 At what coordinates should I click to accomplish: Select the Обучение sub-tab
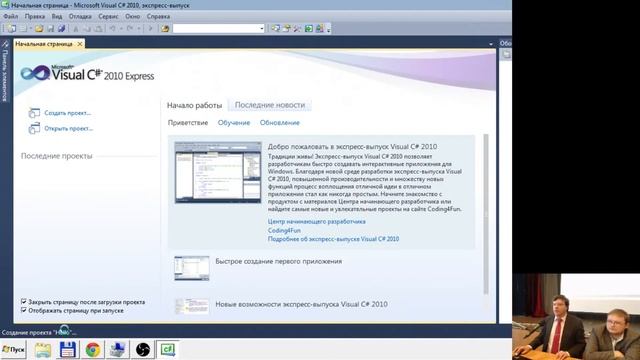(234, 122)
